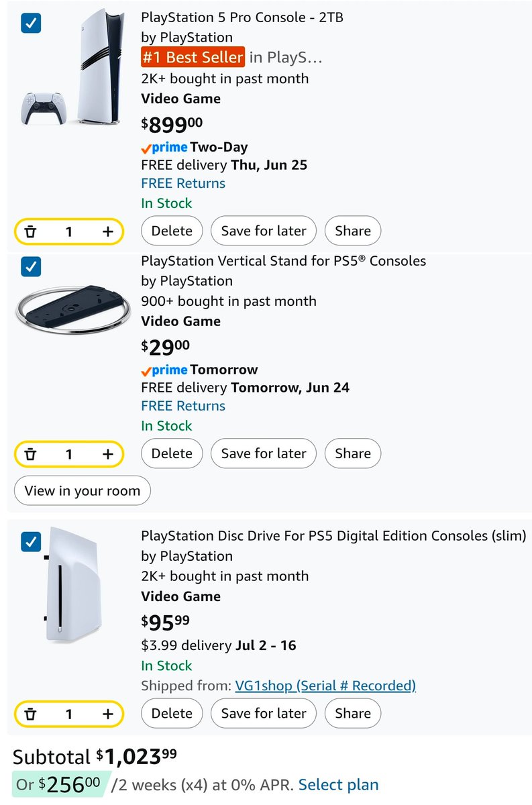The image size is (532, 805).
Task: Uncheck the PlayStation 5 Pro Console checkbox
Action: point(31,23)
